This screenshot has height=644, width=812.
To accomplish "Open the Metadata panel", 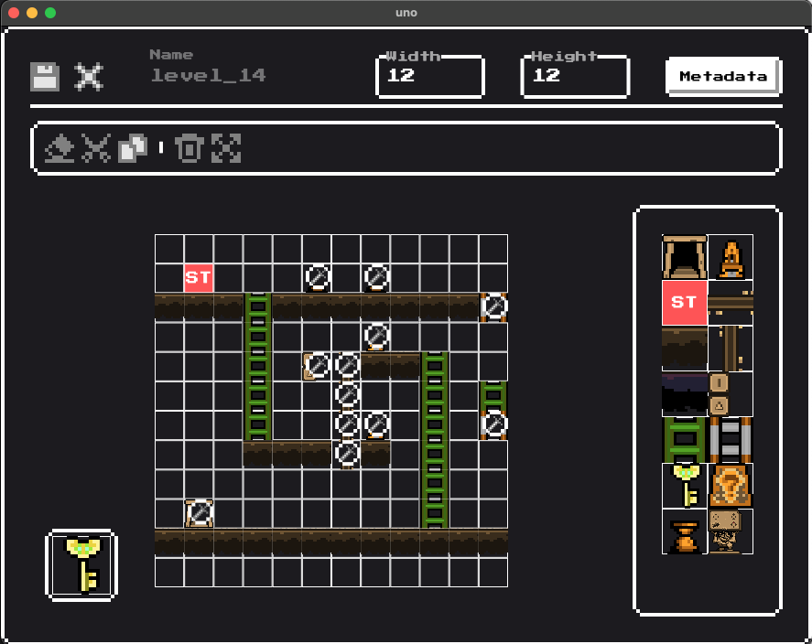I will pos(722,76).
